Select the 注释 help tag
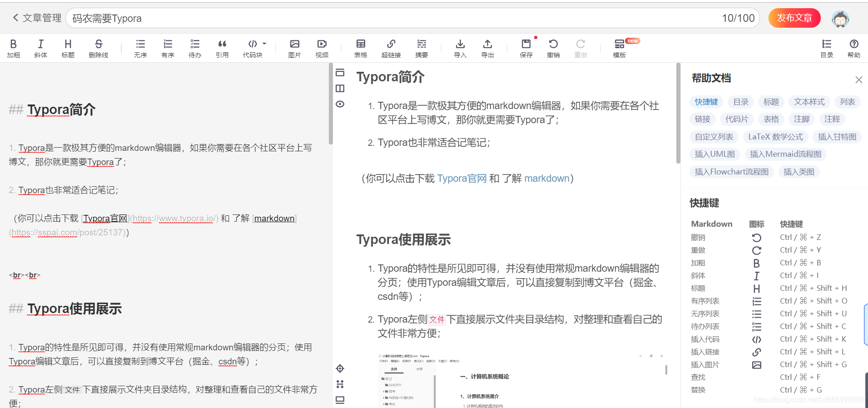This screenshot has height=408, width=868. tap(832, 119)
